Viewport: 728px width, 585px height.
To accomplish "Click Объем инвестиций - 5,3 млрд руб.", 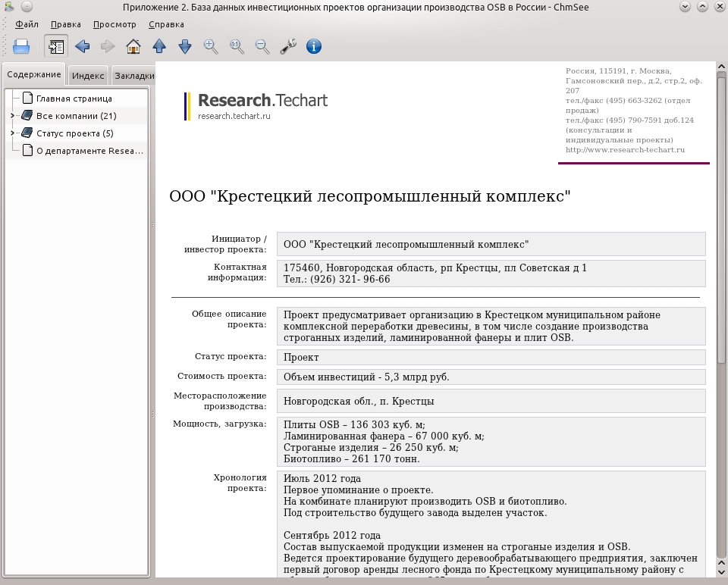I will point(366,377).
